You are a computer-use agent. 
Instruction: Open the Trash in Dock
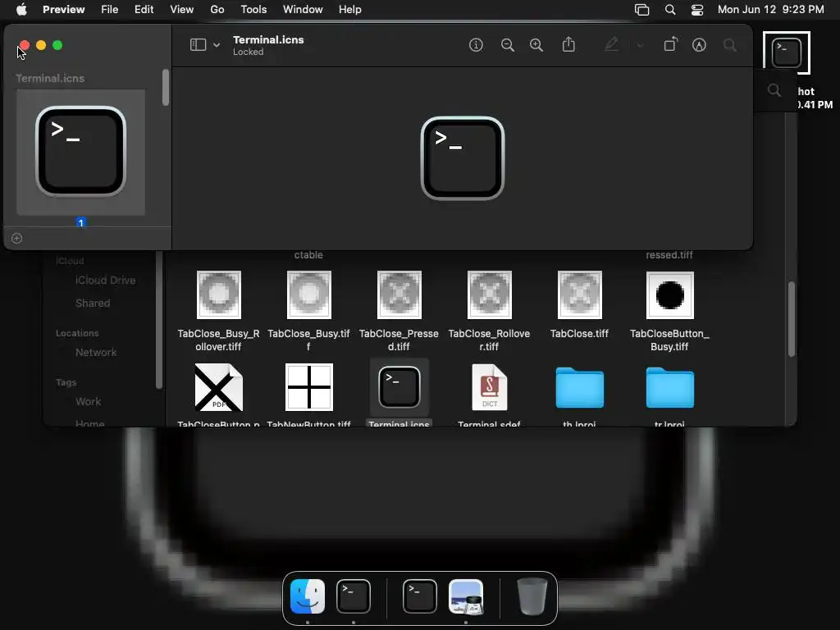(532, 596)
